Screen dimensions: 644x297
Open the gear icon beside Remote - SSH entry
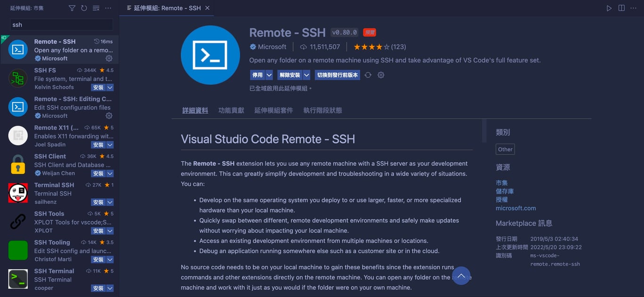pyautogui.click(x=109, y=58)
